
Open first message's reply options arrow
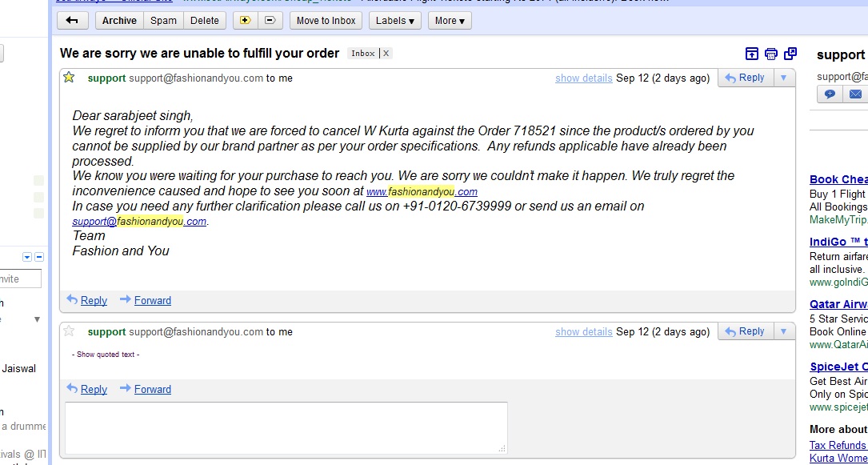[783, 78]
